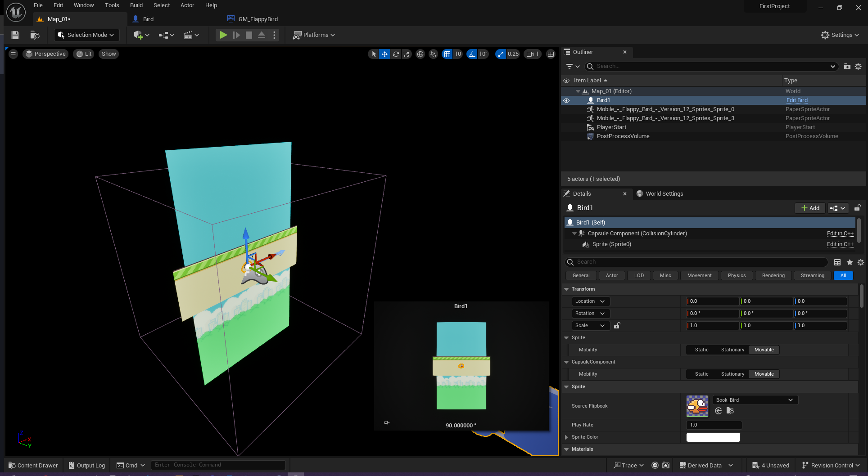
Task: Activate the Rotate tool
Action: pos(396,54)
